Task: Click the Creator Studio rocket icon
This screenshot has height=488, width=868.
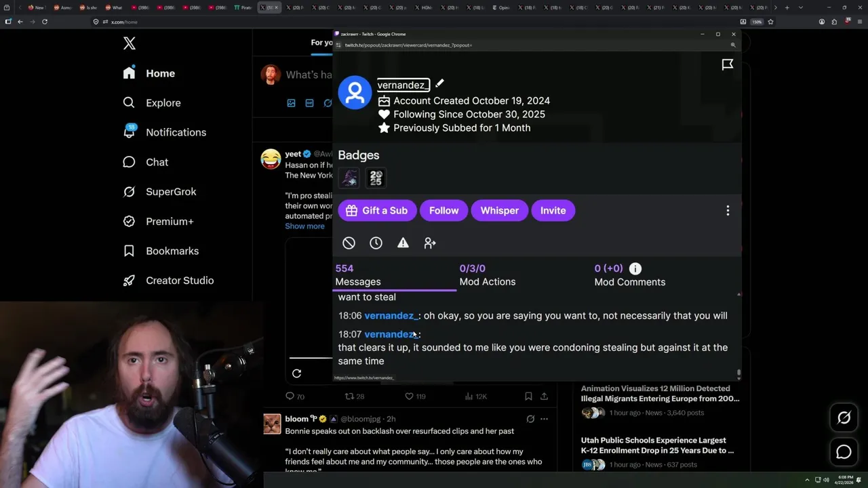Action: (129, 281)
